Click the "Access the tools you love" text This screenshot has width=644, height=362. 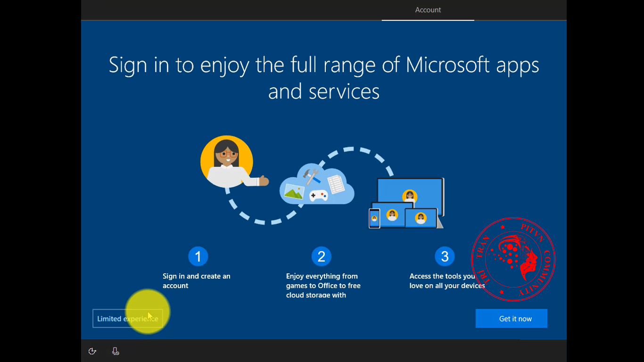[447, 281]
